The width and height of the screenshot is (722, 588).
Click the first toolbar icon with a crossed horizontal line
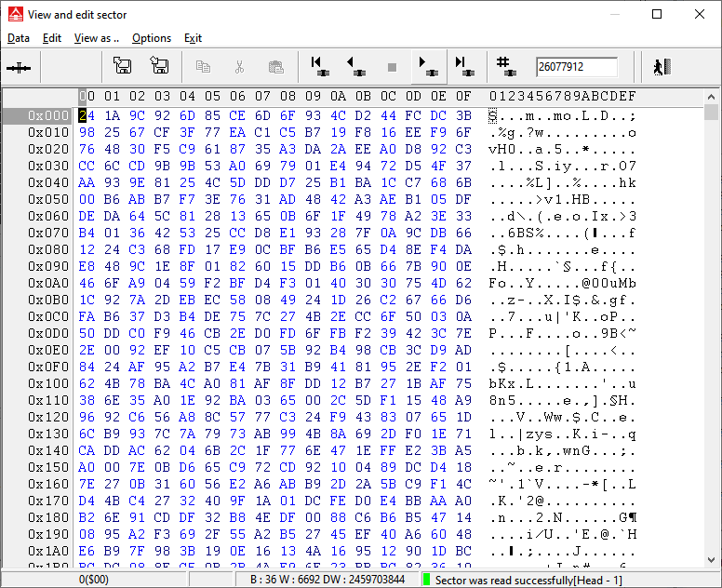point(19,68)
